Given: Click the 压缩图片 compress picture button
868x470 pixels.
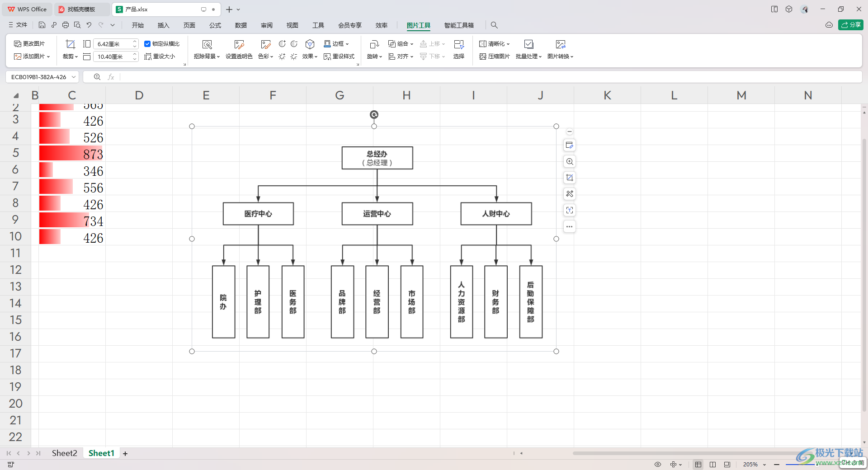Looking at the screenshot, I should [494, 56].
